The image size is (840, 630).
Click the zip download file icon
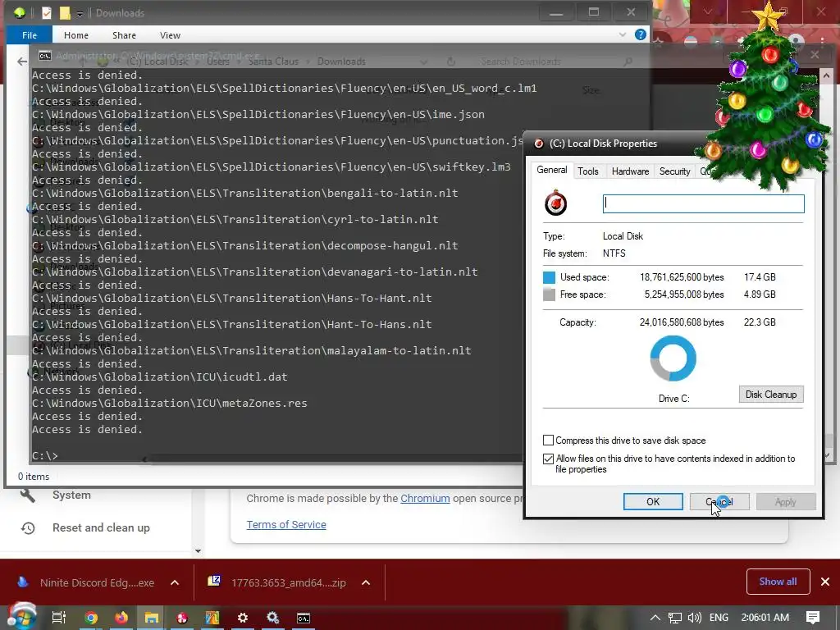[x=214, y=582]
